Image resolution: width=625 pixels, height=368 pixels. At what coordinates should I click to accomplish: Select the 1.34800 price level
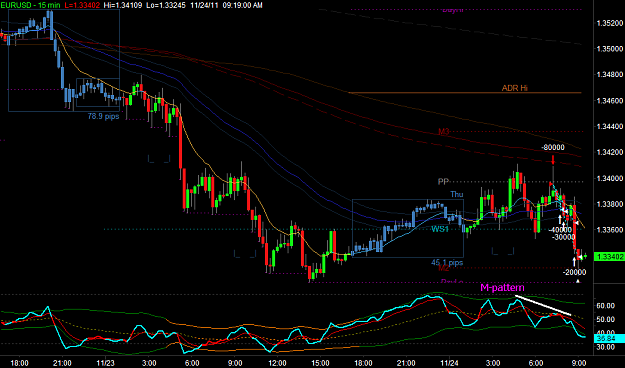point(610,75)
